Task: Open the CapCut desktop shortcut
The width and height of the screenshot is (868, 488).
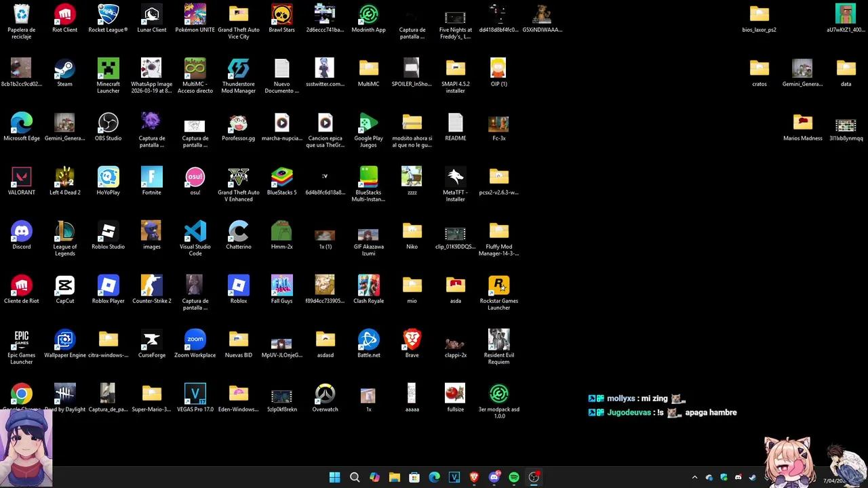Action: [x=64, y=289]
